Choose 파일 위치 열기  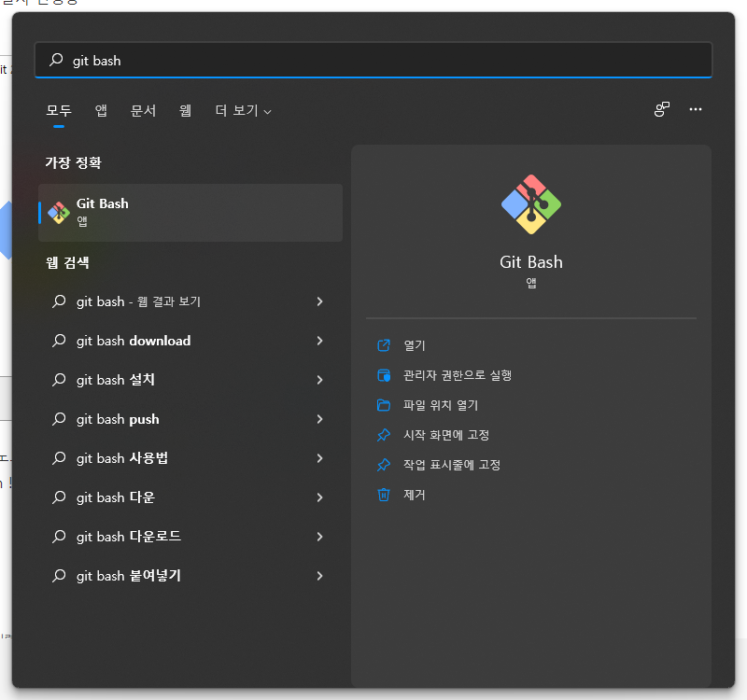click(441, 405)
